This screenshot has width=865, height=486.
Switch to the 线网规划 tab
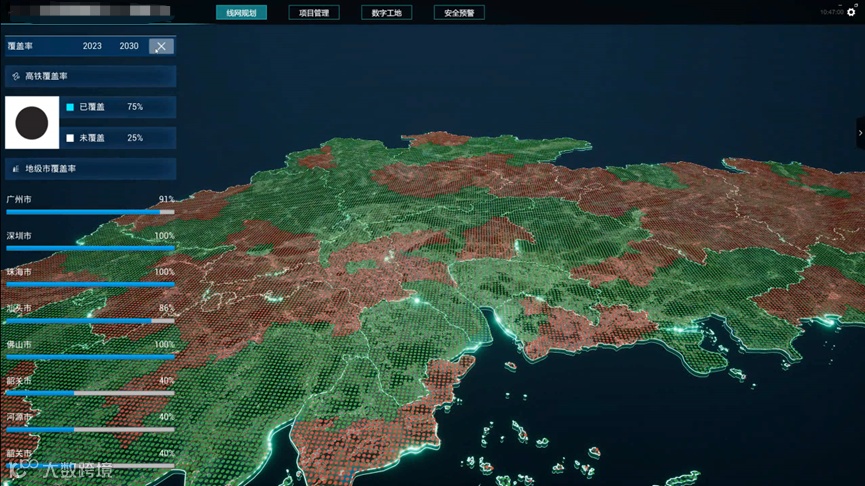241,13
